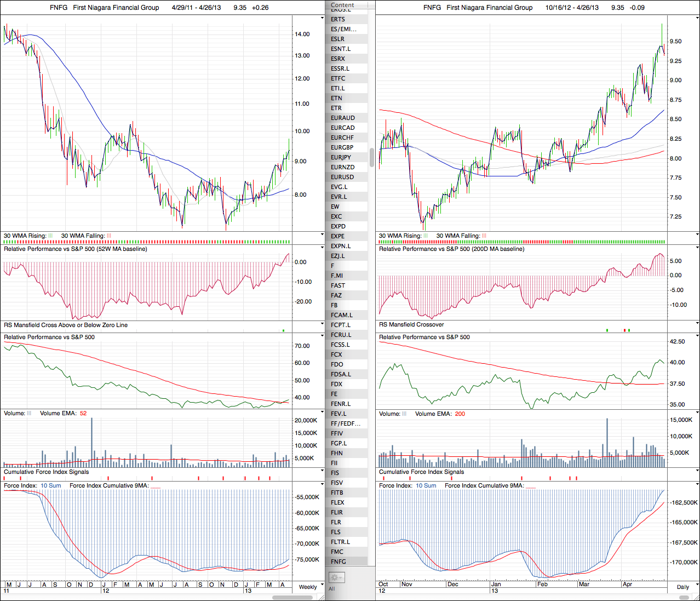This screenshot has width=700, height=601.
Task: Click green 30 WMA Rising legend marker, weekly chart
Action: click(50, 236)
